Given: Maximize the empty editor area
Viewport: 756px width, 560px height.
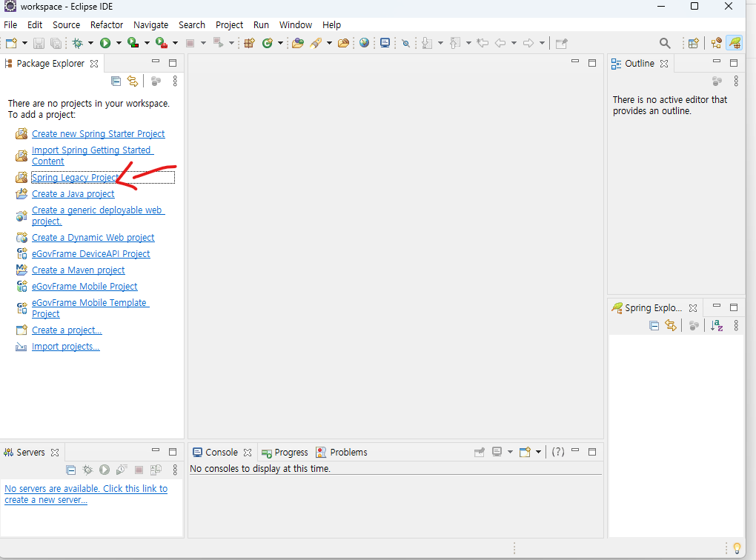Looking at the screenshot, I should pyautogui.click(x=592, y=63).
